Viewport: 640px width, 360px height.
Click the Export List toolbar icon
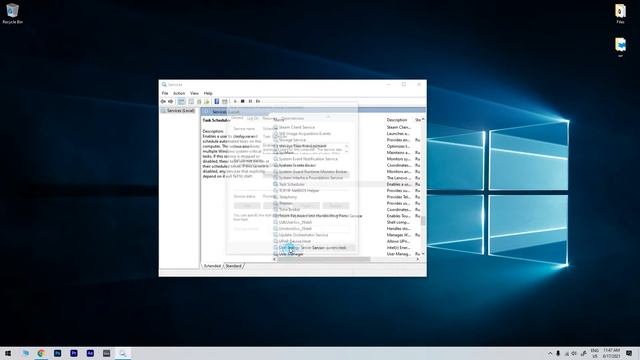[x=207, y=101]
